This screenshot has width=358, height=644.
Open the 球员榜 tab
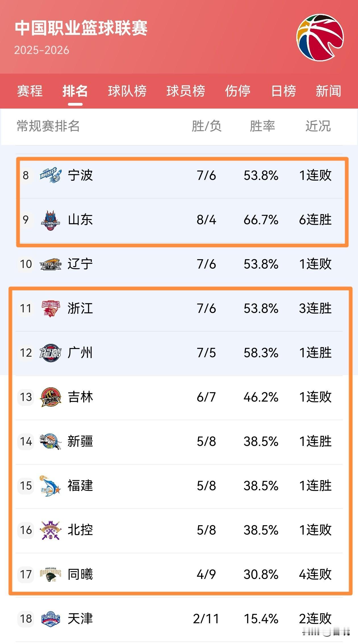(186, 91)
